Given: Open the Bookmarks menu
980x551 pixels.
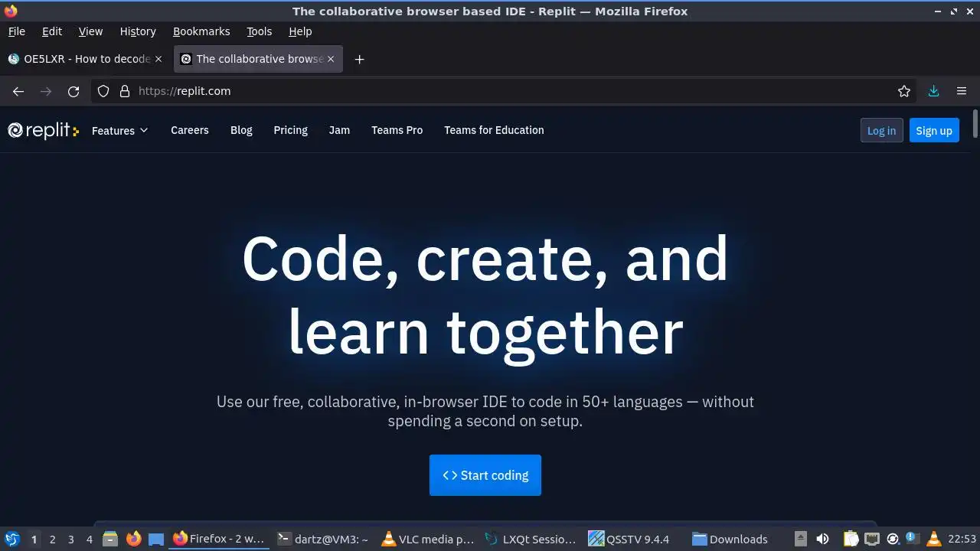Looking at the screenshot, I should 201,31.
